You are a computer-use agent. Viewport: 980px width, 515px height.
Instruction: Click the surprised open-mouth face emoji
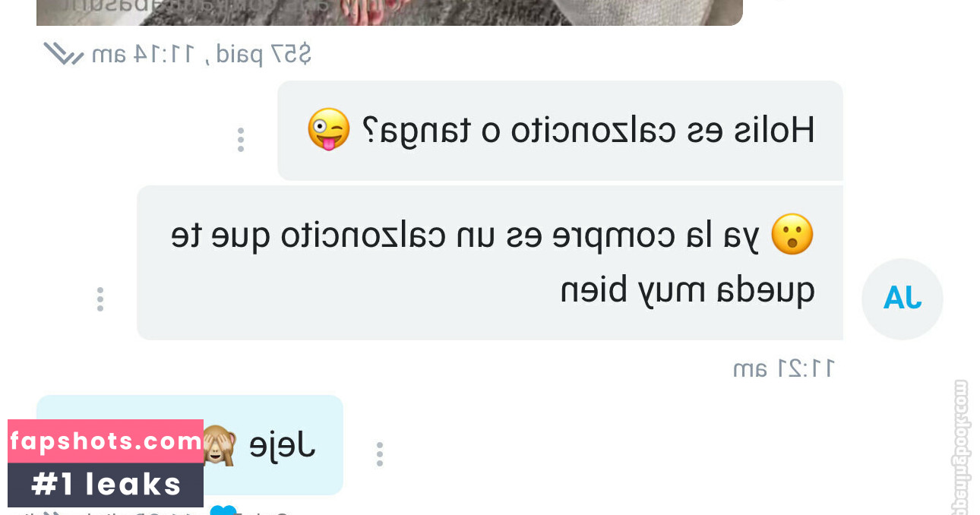point(792,234)
